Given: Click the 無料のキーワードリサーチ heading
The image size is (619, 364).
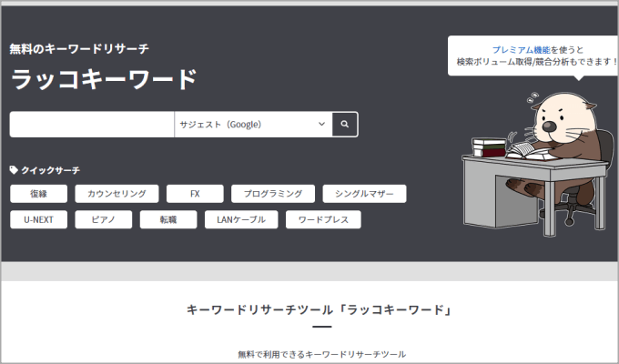Looking at the screenshot, I should click(79, 48).
